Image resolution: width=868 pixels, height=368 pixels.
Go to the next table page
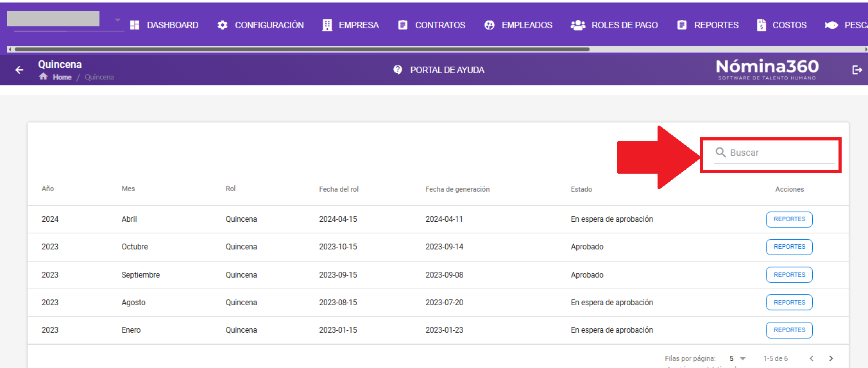coord(831,358)
